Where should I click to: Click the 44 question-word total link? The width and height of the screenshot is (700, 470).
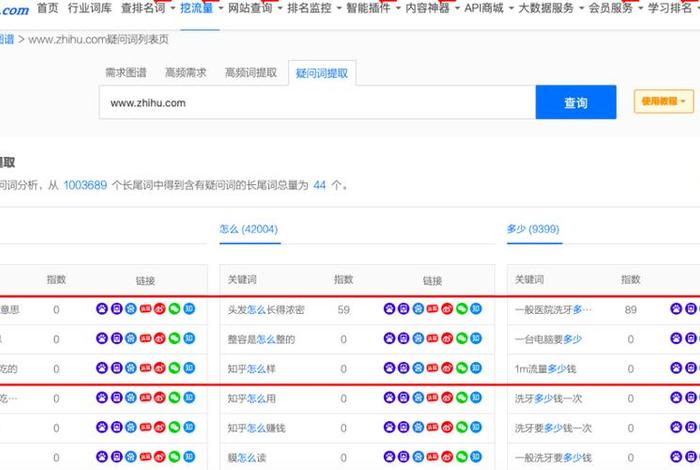pos(320,185)
